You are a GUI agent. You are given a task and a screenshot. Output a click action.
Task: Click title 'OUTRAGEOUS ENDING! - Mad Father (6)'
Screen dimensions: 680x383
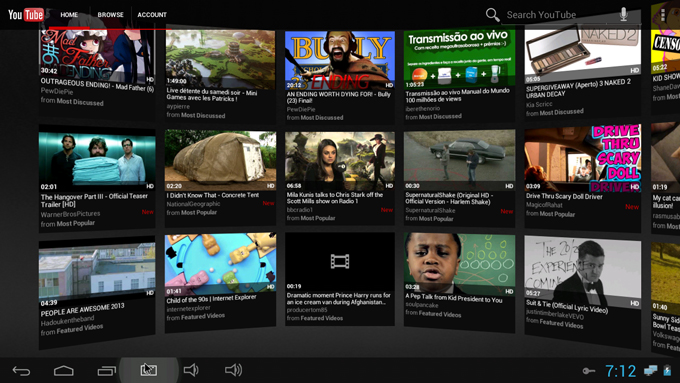[97, 85]
